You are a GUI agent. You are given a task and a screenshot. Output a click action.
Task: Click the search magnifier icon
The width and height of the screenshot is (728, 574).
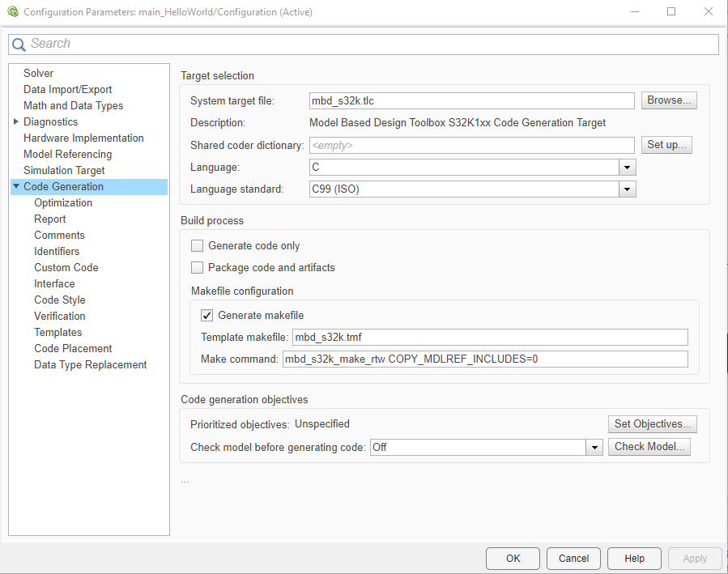coord(19,44)
